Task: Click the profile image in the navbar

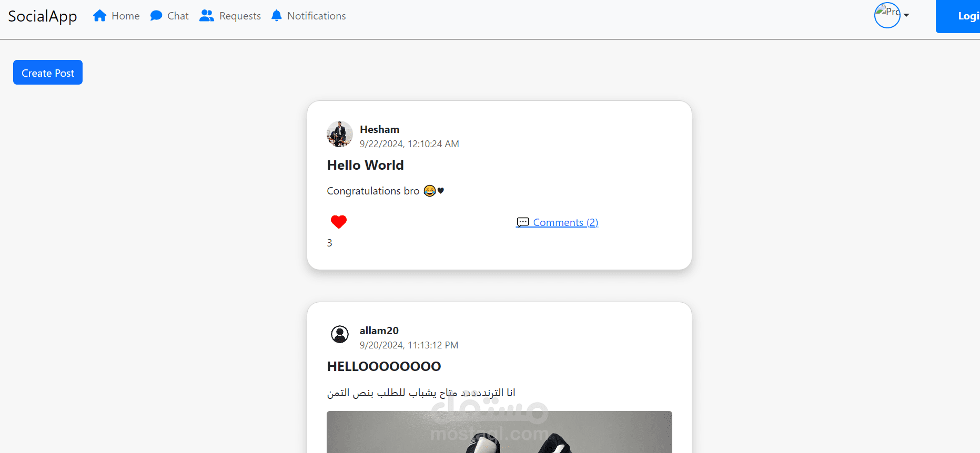Action: (887, 15)
